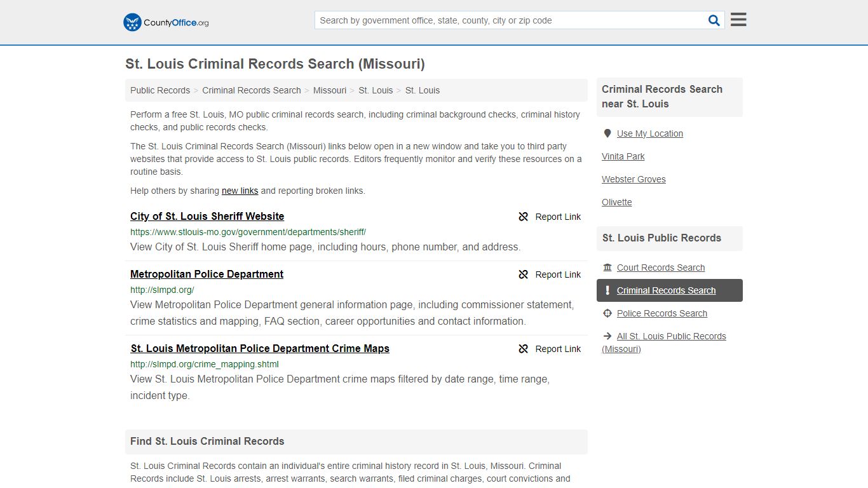Open the http://slmpd.org/ URL
Image resolution: width=868 pixels, height=488 pixels.
click(x=162, y=290)
